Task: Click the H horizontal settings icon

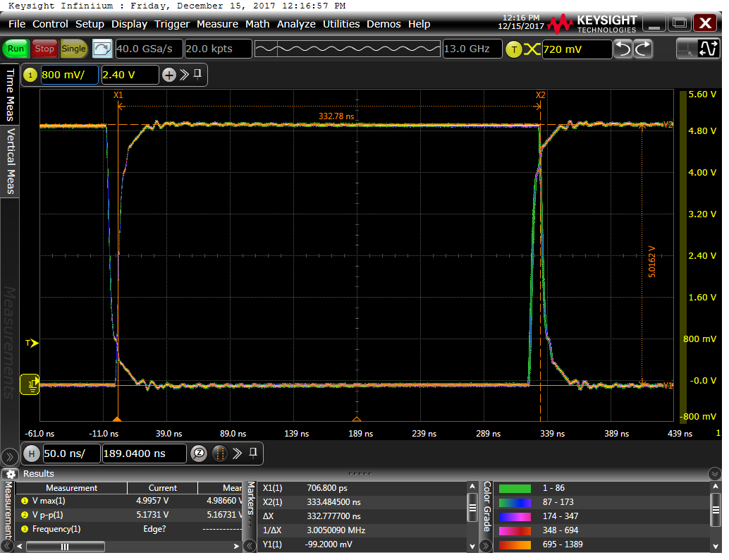Action: 31,454
